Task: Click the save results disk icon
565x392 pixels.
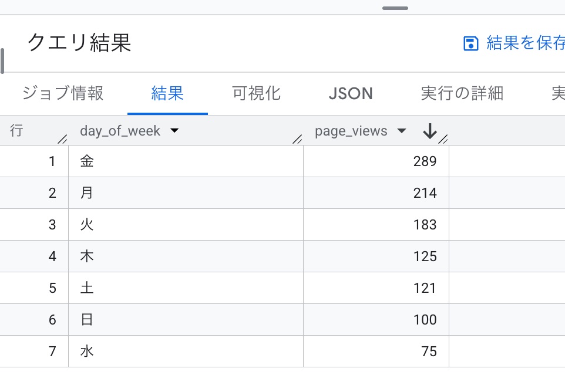Action: click(471, 44)
